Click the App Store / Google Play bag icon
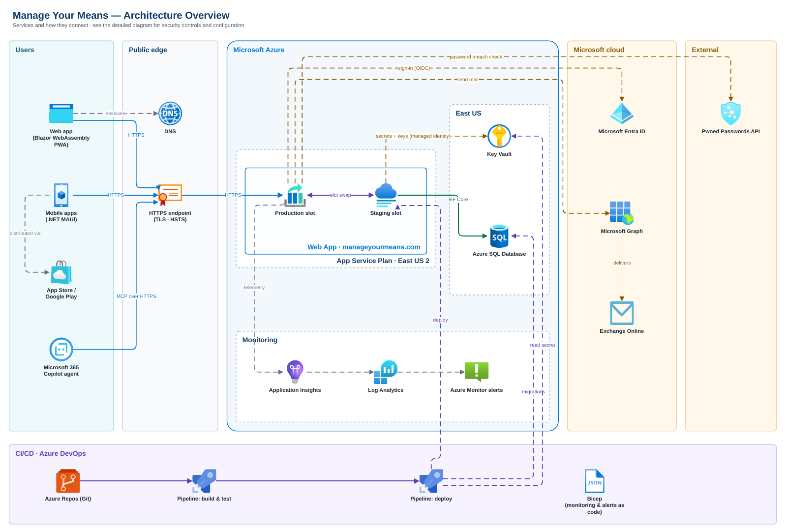The image size is (787, 532). 61,272
